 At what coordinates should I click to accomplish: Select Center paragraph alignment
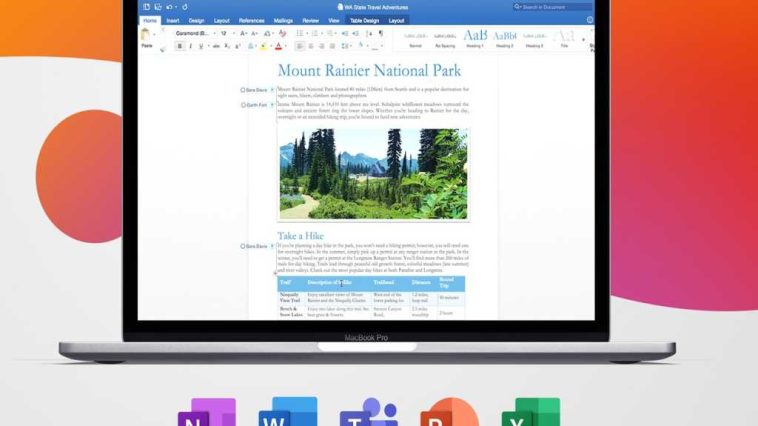311,46
